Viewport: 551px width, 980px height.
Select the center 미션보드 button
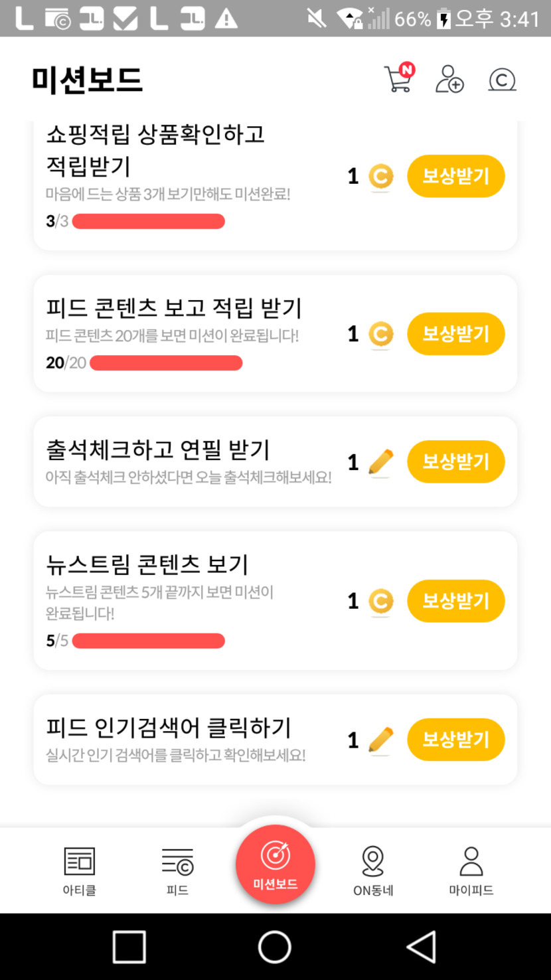coord(275,864)
